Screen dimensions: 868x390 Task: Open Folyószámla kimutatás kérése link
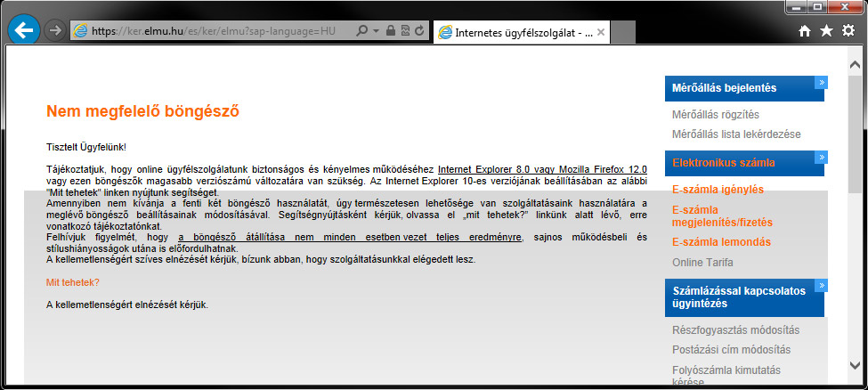coord(726,376)
